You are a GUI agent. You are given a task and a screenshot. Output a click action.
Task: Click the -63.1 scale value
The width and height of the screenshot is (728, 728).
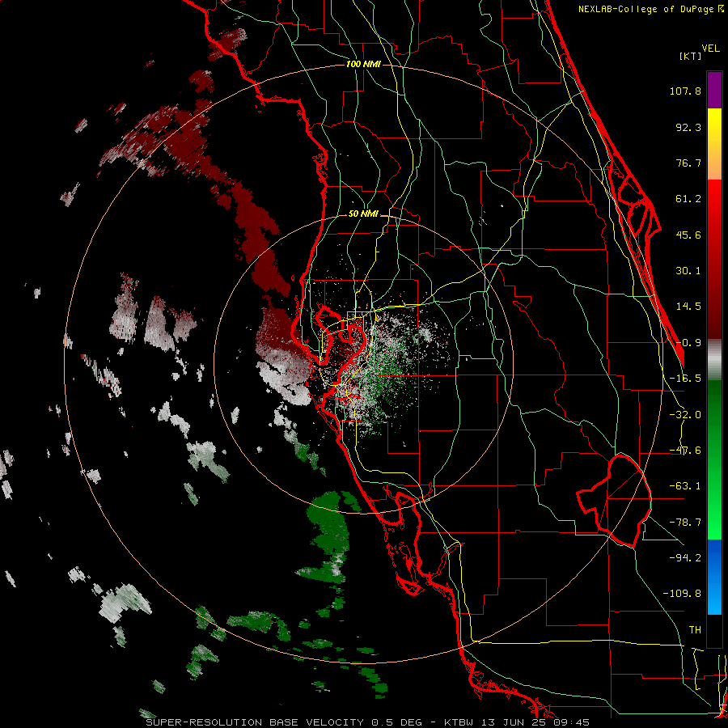[685, 486]
